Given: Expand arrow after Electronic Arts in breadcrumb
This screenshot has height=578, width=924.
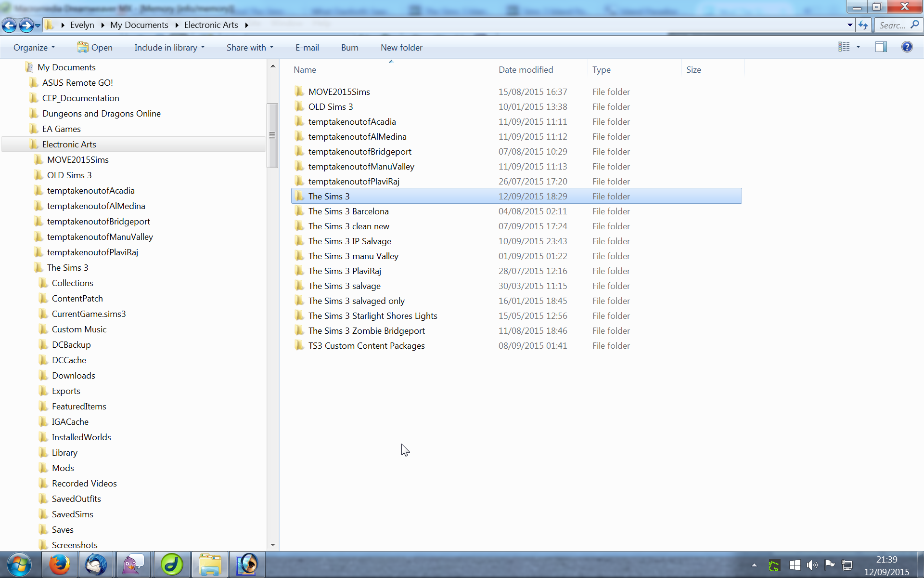Looking at the screenshot, I should 246,25.
